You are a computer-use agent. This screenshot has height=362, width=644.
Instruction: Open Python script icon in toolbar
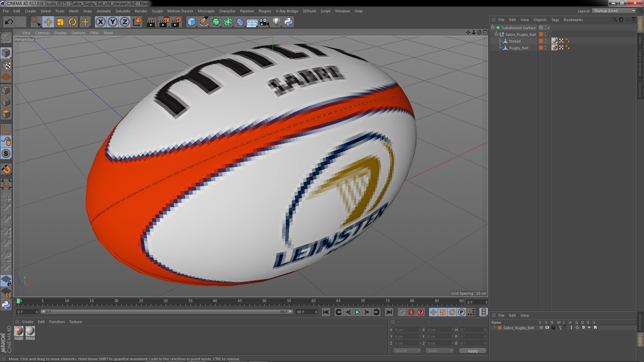(x=288, y=22)
